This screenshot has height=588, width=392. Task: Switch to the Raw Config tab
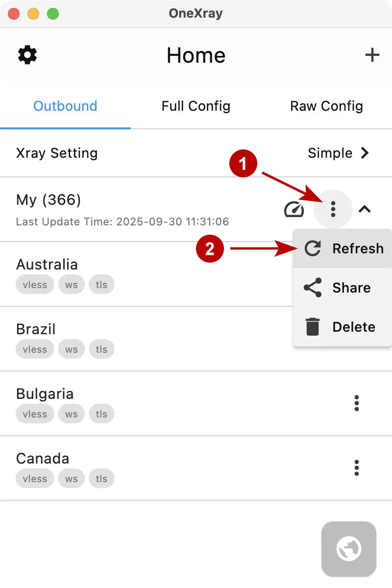pyautogui.click(x=326, y=106)
